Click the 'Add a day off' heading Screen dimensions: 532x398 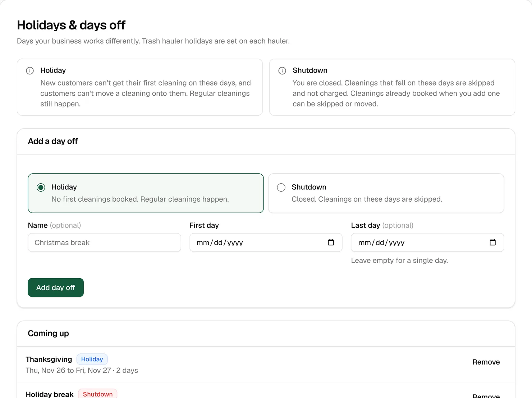tap(53, 141)
